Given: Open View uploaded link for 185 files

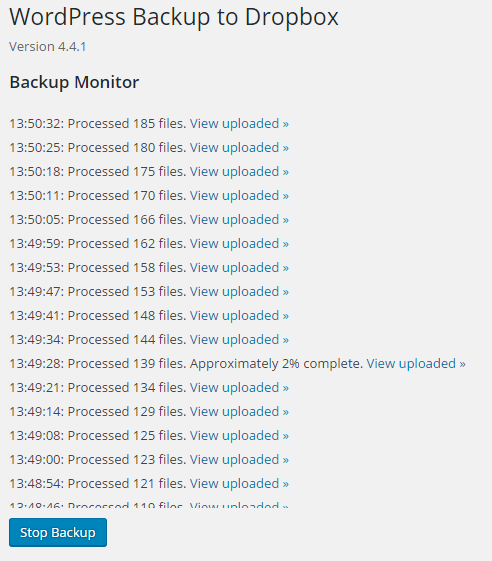Looking at the screenshot, I should point(239,124).
